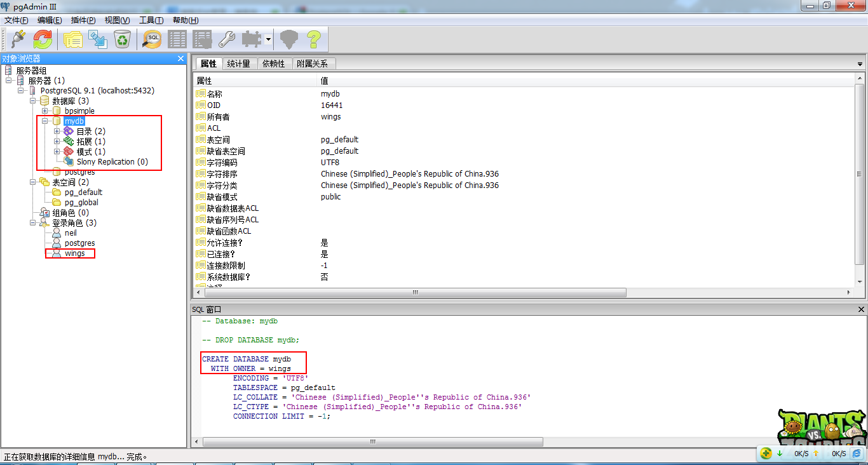Collapse the mydb database node
This screenshot has width=868, height=465.
[x=45, y=121]
